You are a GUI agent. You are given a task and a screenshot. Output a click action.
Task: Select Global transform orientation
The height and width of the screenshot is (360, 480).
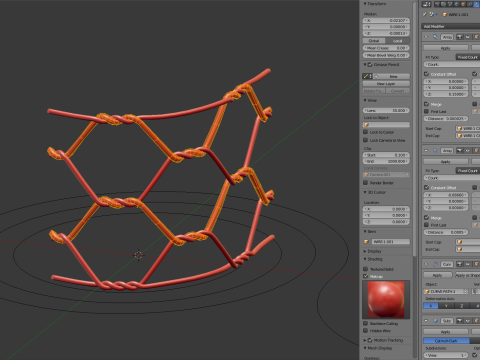374,41
